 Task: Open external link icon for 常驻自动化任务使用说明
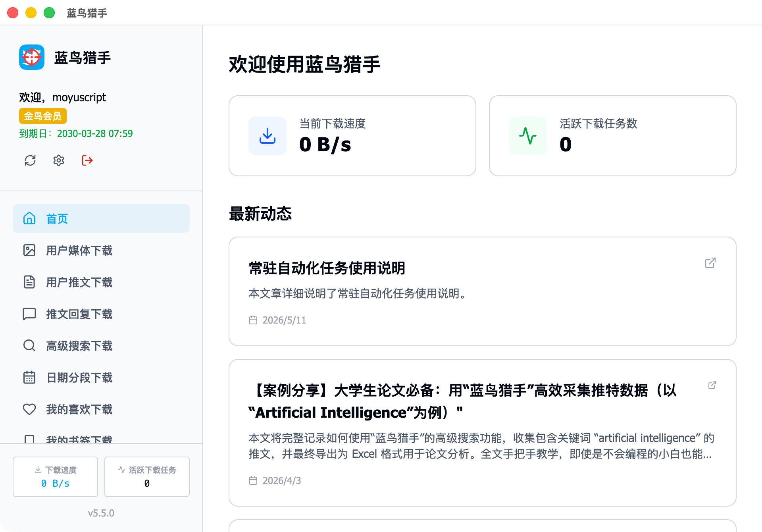(710, 263)
